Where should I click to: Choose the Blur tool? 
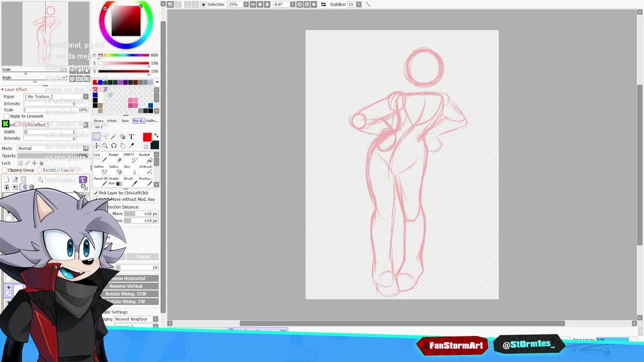point(130,170)
